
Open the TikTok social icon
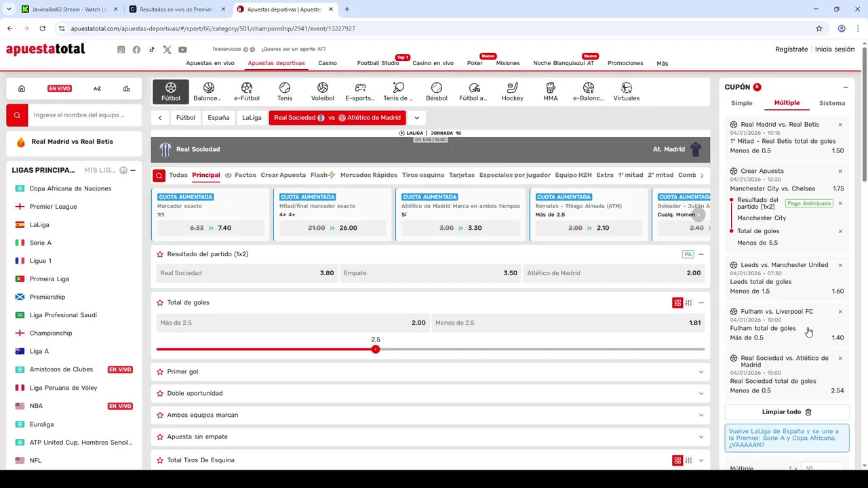click(152, 49)
